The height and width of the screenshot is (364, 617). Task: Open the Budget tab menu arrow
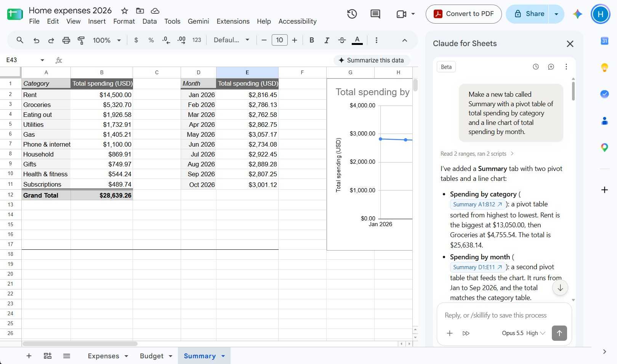coord(170,356)
